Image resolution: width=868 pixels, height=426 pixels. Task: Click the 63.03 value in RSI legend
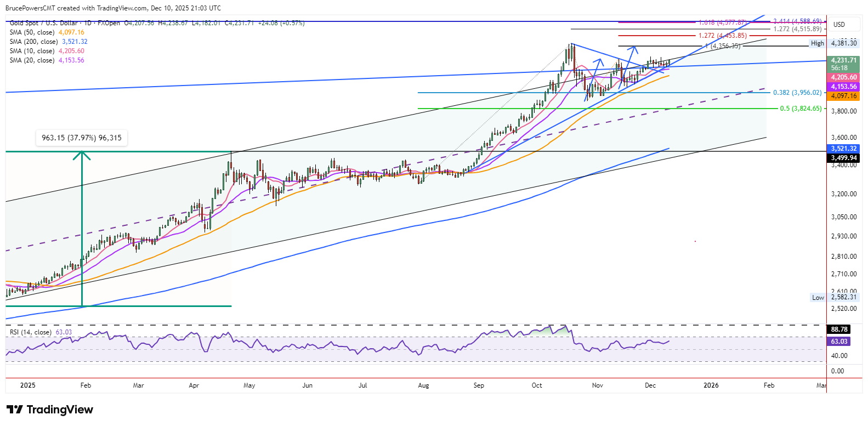click(64, 332)
